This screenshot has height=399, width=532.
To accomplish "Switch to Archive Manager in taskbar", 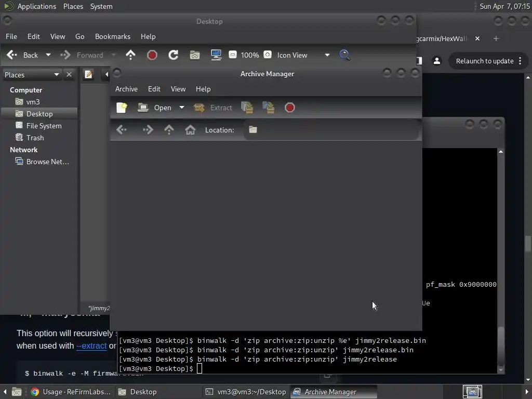I will pyautogui.click(x=334, y=392).
